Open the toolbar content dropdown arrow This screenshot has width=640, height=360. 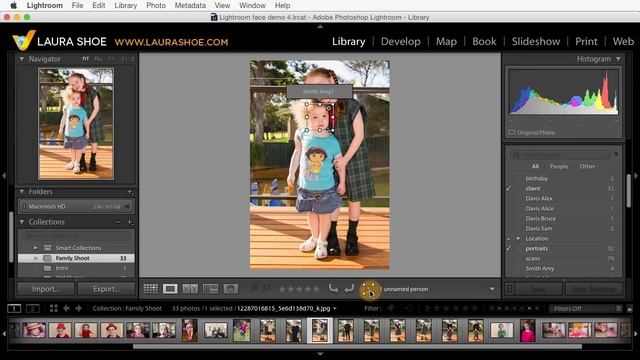(492, 289)
